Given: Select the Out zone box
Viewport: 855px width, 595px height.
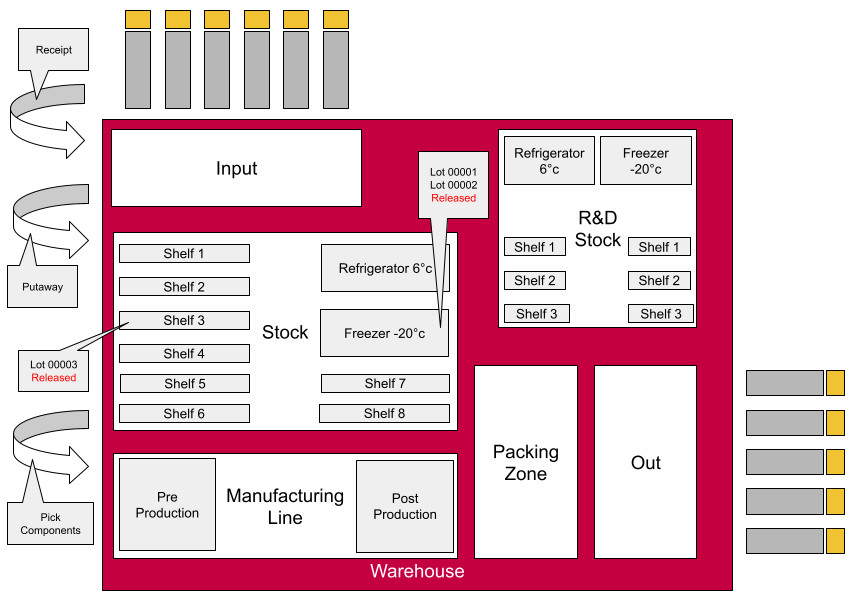Looking at the screenshot, I should pyautogui.click(x=645, y=463).
